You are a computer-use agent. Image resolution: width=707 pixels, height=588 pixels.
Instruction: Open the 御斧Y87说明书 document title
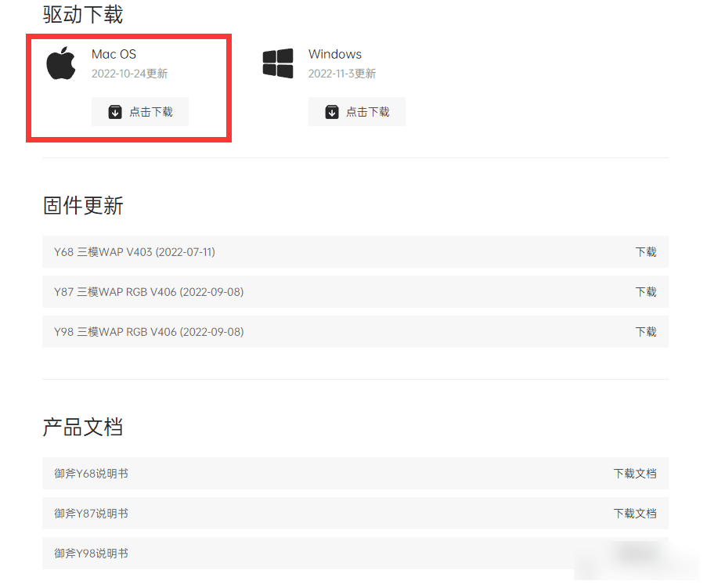[91, 514]
